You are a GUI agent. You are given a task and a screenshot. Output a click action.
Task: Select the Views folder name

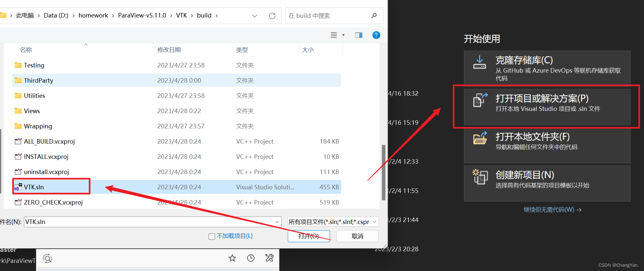32,111
